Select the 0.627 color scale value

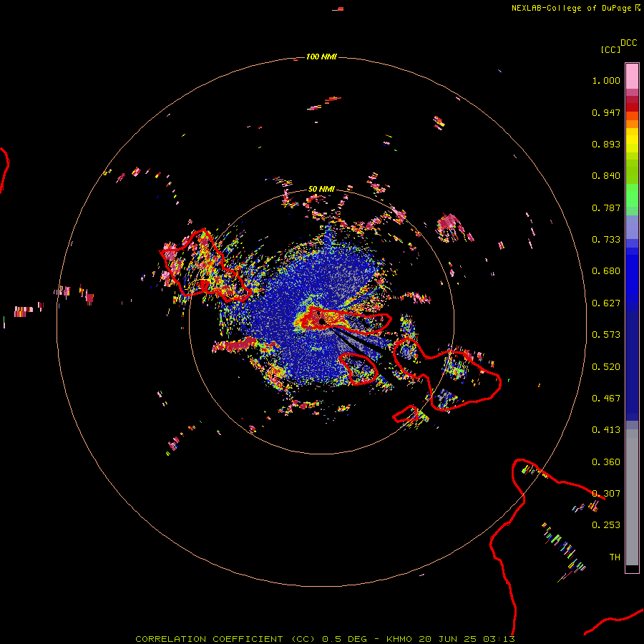[606, 303]
